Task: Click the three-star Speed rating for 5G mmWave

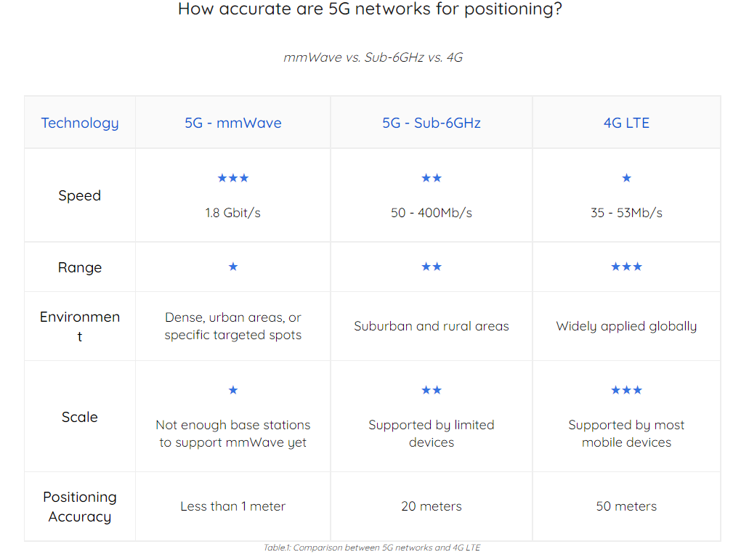Action: tap(233, 178)
